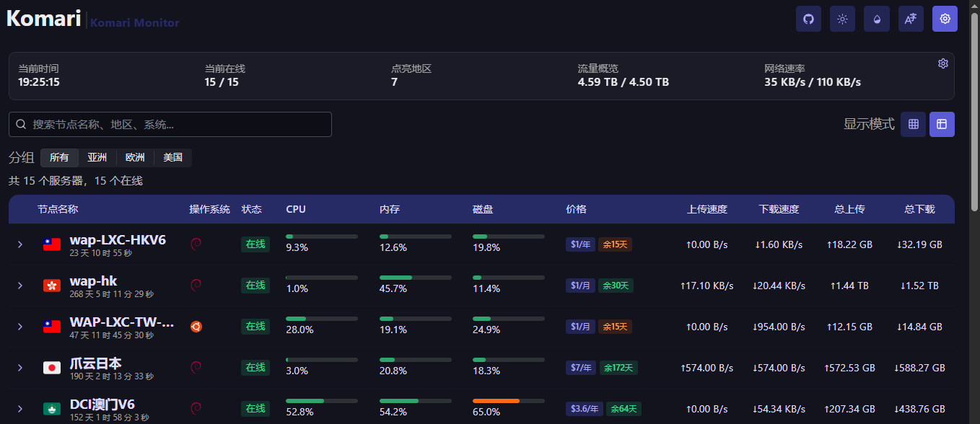Sort by 上传速度 column header
This screenshot has width=980, height=424.
click(707, 209)
